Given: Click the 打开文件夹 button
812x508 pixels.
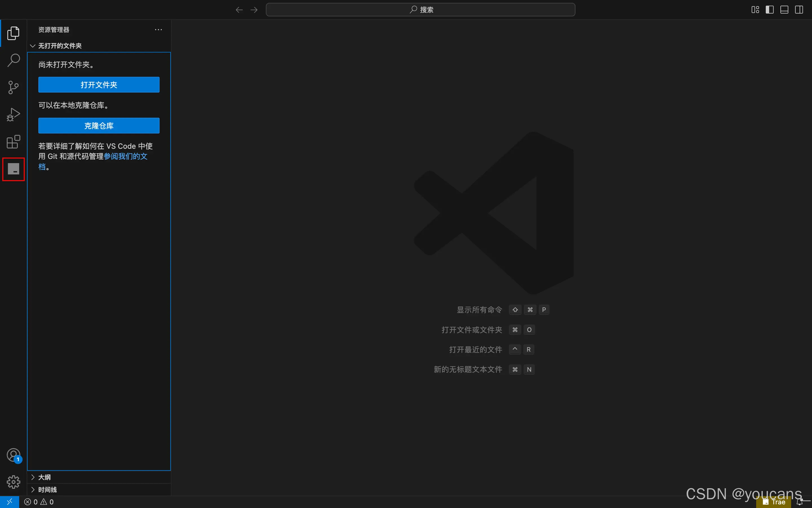Looking at the screenshot, I should click(x=99, y=85).
